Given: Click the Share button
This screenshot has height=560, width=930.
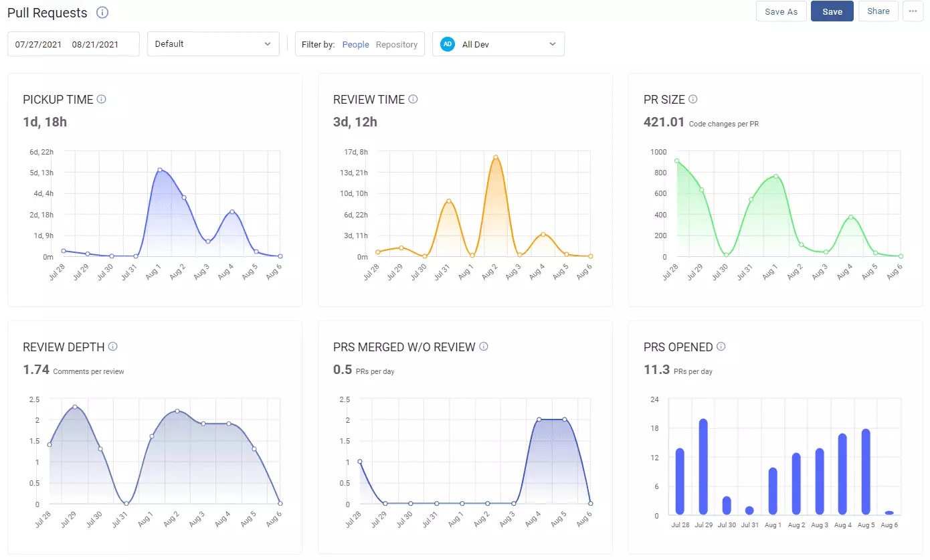Looking at the screenshot, I should [x=878, y=11].
